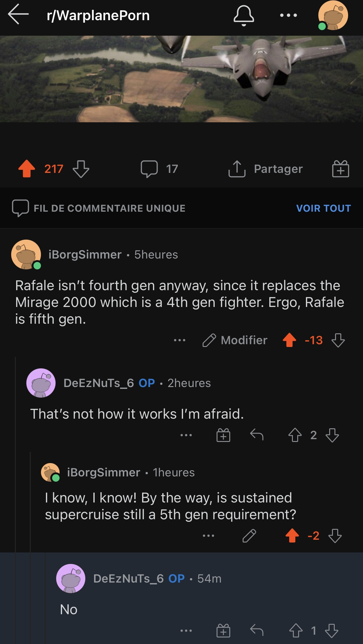
Task: Remove upvote on the -13 comment
Action: tap(289, 340)
